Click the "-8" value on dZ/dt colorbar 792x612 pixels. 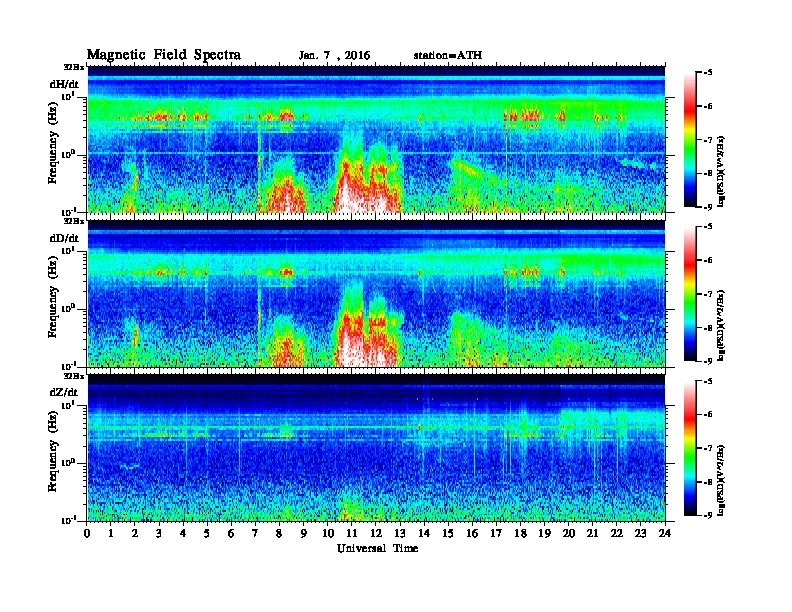click(x=708, y=482)
